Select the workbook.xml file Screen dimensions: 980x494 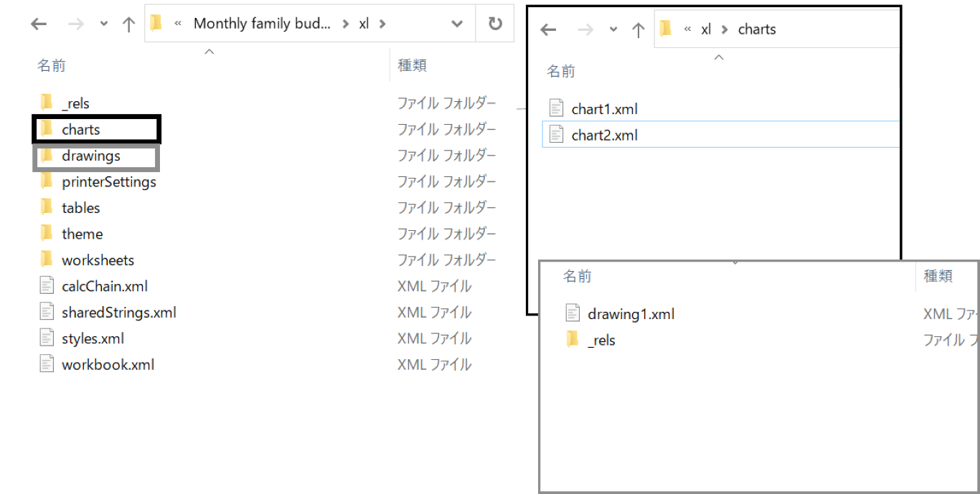point(108,365)
